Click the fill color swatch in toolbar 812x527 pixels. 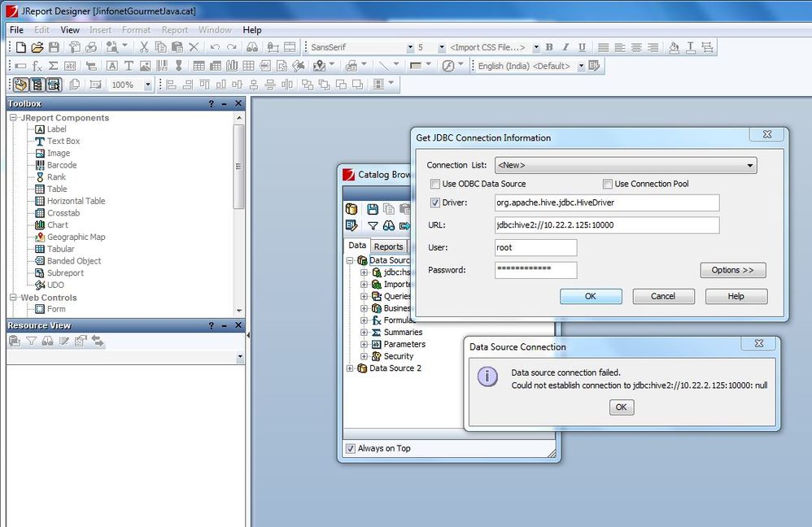(x=417, y=66)
